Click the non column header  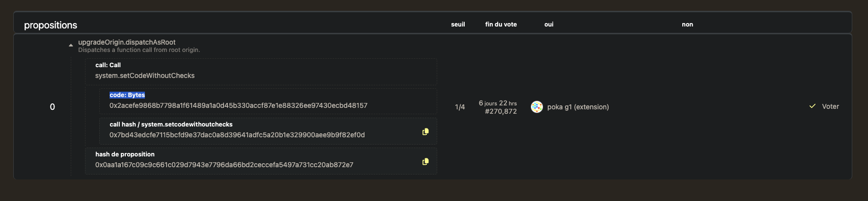pos(687,25)
